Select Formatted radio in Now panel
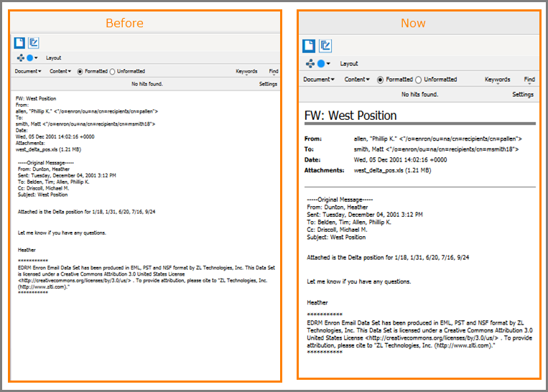Viewport: 548px width, 392px height. click(x=380, y=80)
